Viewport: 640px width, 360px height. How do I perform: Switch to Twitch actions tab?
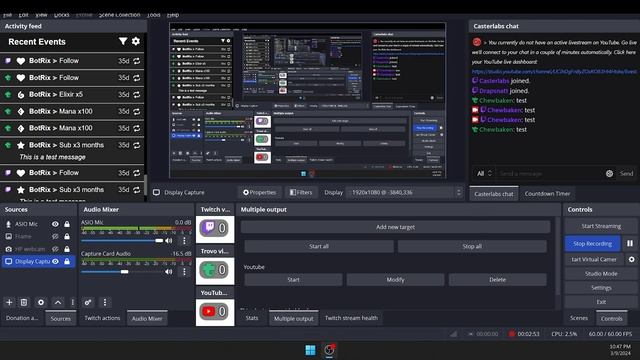pyautogui.click(x=102, y=318)
